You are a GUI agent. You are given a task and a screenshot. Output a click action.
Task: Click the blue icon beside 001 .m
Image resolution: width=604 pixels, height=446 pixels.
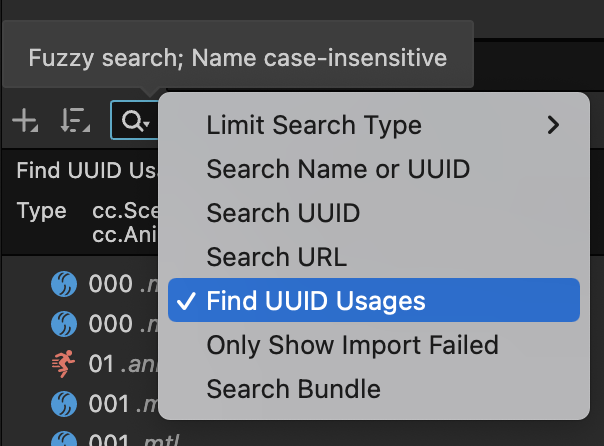[x=64, y=404]
